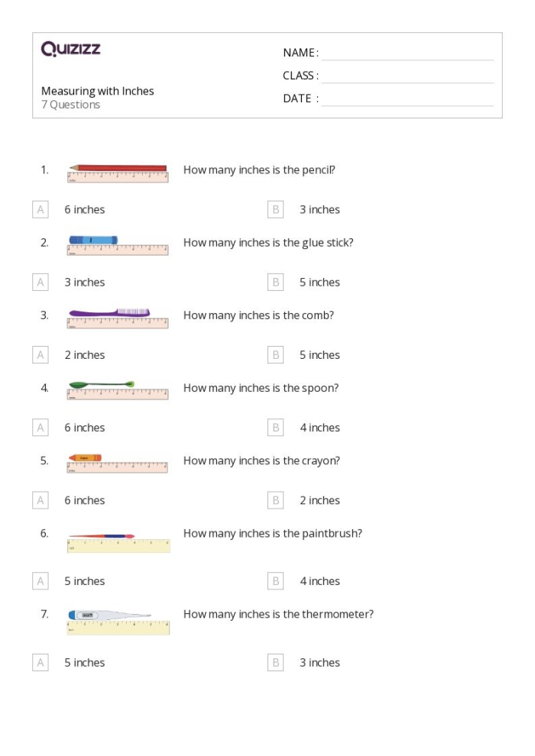This screenshot has width=535, height=756.
Task: Pick box B for thermometer: 3 inches
Action: click(276, 662)
